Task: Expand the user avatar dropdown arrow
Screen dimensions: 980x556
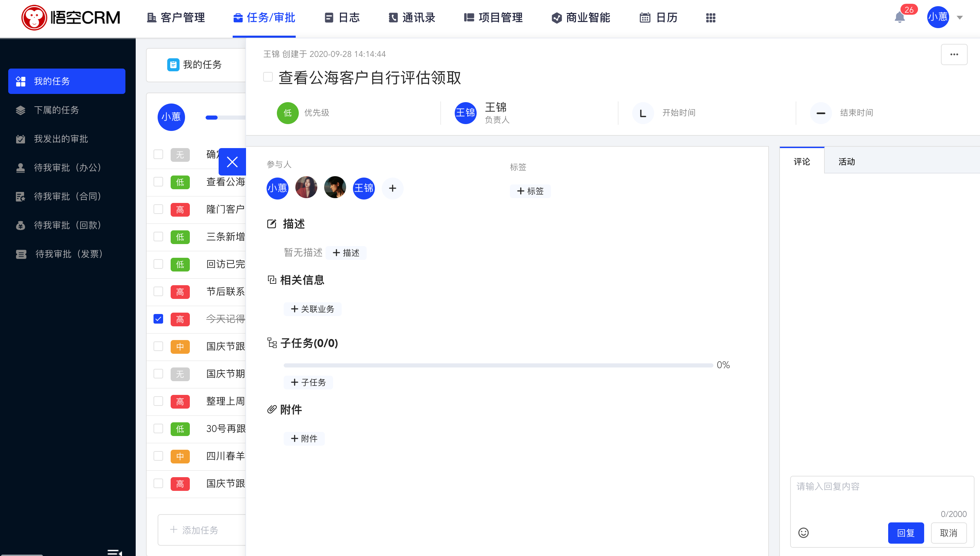Action: tap(960, 17)
